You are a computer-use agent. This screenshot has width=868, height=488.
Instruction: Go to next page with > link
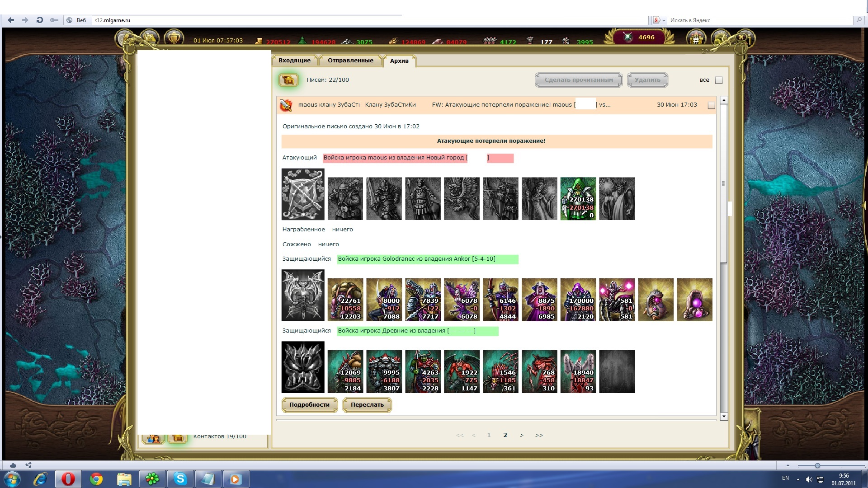521,435
